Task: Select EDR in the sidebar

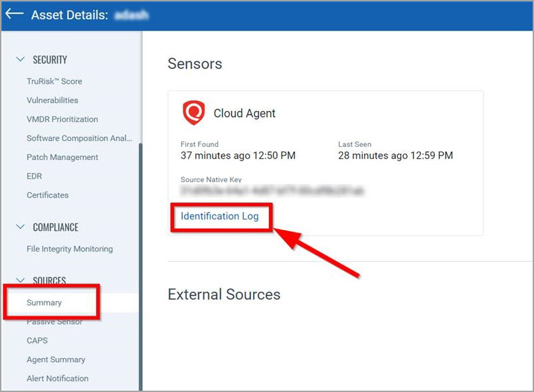Action: [35, 176]
